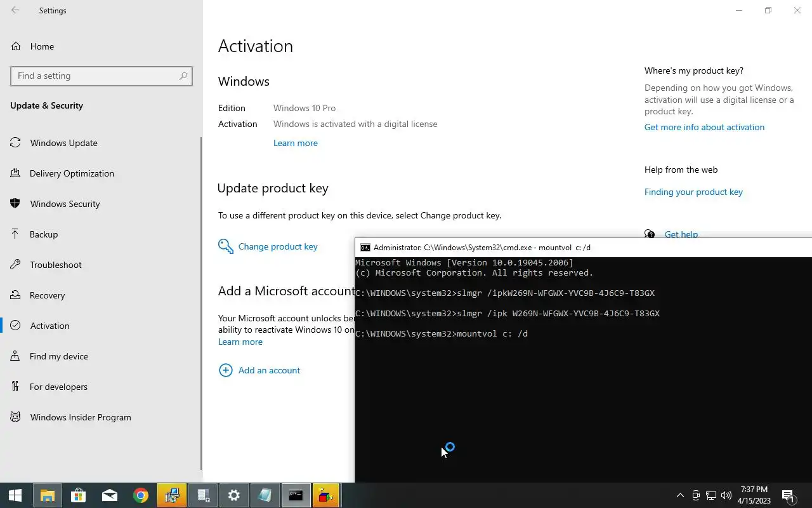
Task: Click the Settings sidebar scrollbar
Action: point(201,304)
